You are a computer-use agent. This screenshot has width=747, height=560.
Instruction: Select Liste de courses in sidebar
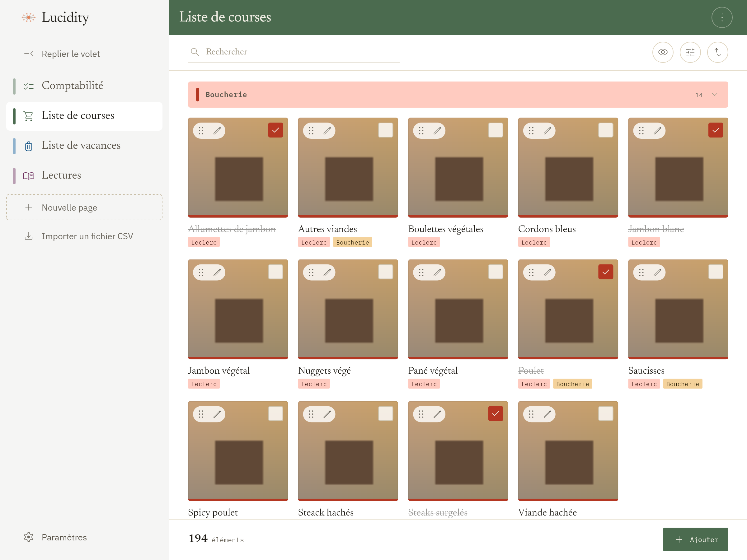[84, 116]
